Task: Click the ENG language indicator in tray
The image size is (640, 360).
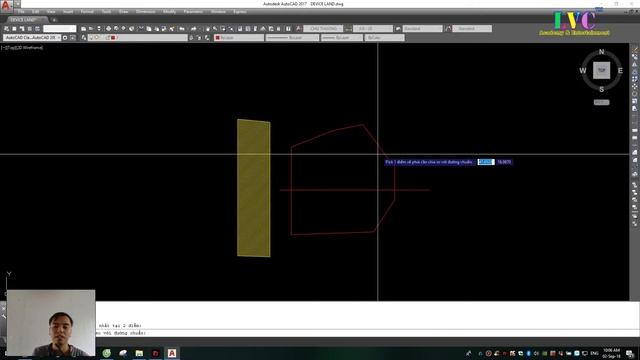Action: click(x=594, y=353)
